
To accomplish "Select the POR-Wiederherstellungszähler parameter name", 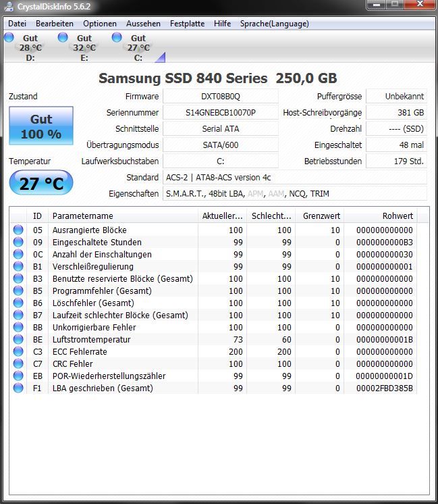I will [x=109, y=376].
